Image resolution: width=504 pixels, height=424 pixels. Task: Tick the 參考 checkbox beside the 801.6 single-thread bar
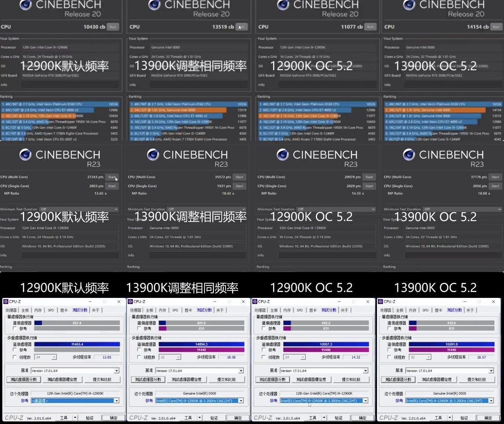[x=139, y=329]
